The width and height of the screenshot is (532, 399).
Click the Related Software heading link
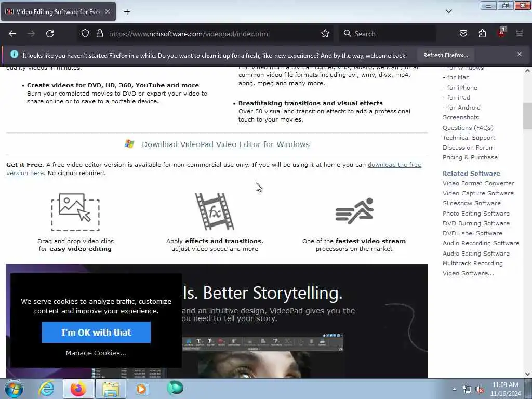click(471, 174)
